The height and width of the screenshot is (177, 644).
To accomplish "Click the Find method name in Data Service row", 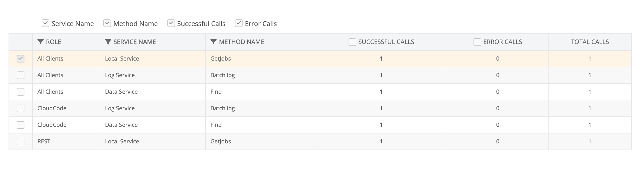I will click(x=216, y=92).
